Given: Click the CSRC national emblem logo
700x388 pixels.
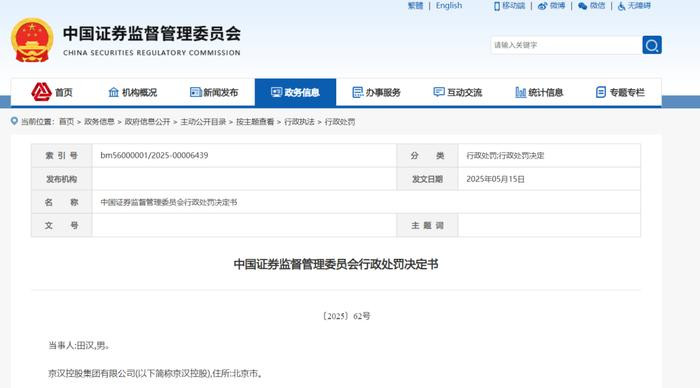Looking at the screenshot, I should [32, 40].
